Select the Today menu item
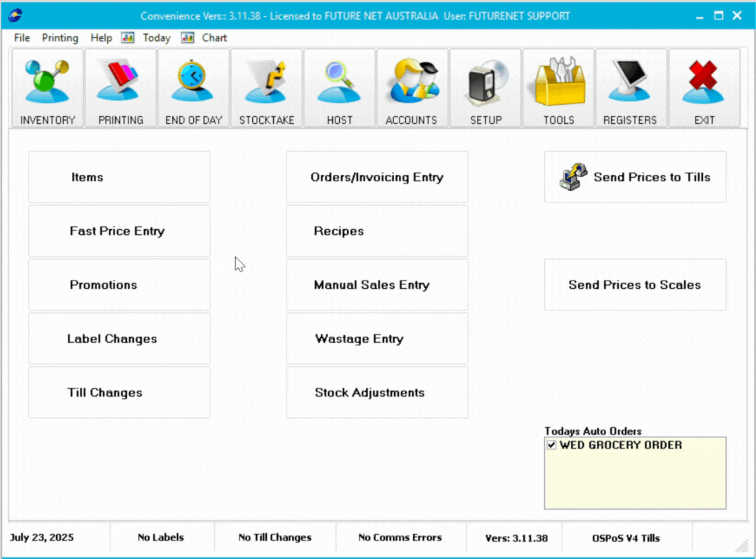The width and height of the screenshot is (756, 559). click(156, 38)
